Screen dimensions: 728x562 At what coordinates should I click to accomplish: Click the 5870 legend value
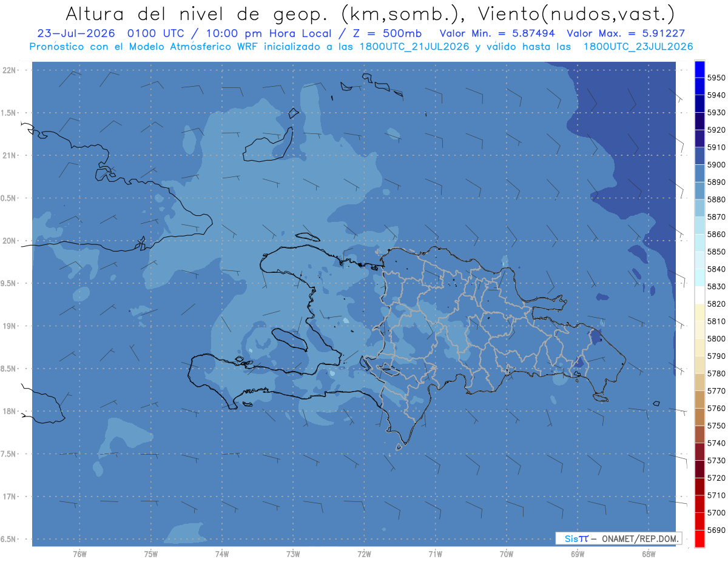[x=716, y=217]
